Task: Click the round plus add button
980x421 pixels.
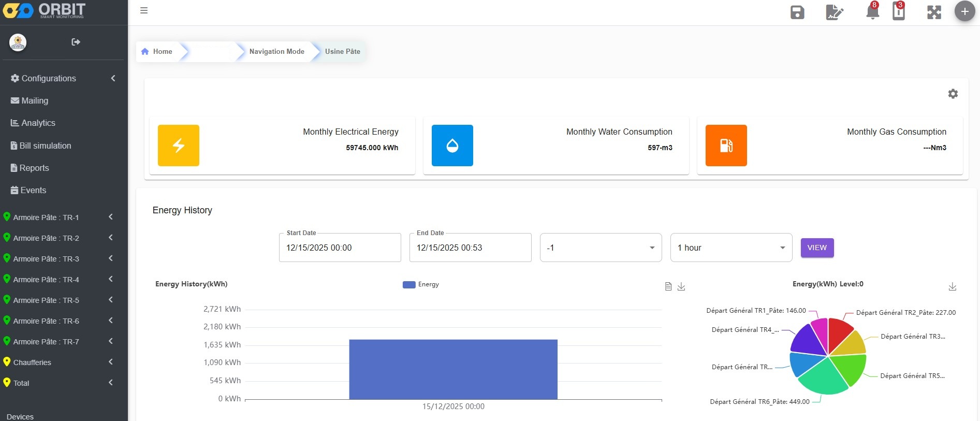Action: click(964, 11)
